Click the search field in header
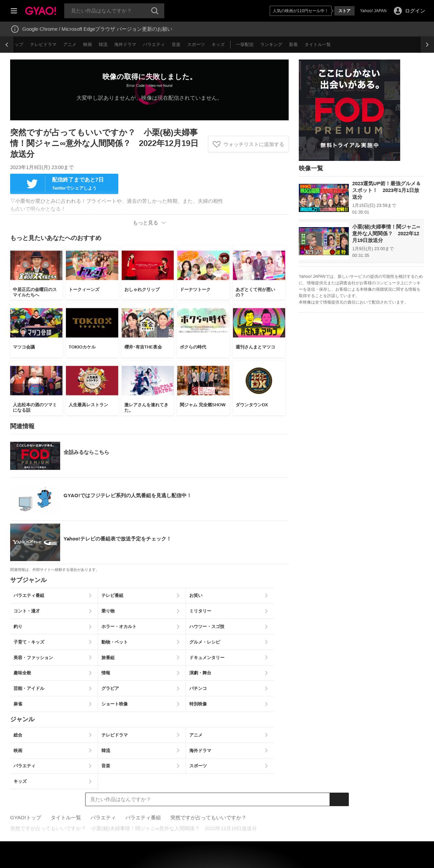434x868 pixels. click(107, 11)
